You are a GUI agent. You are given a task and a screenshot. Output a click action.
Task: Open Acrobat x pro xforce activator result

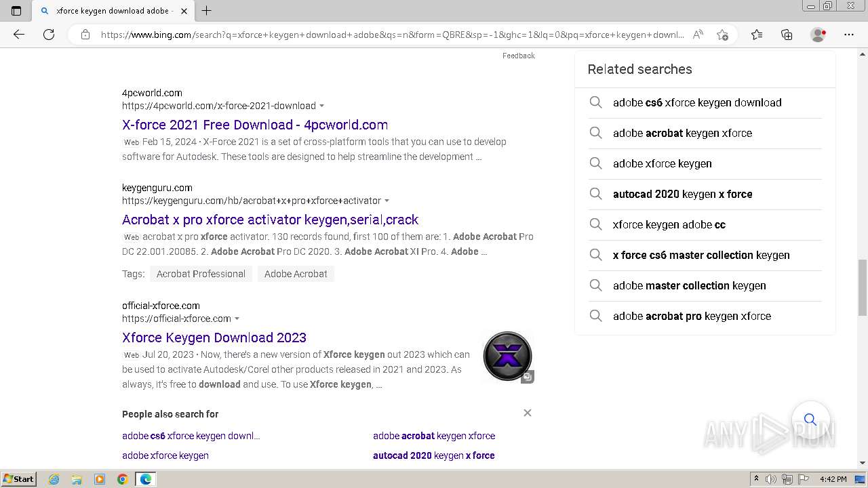(271, 220)
